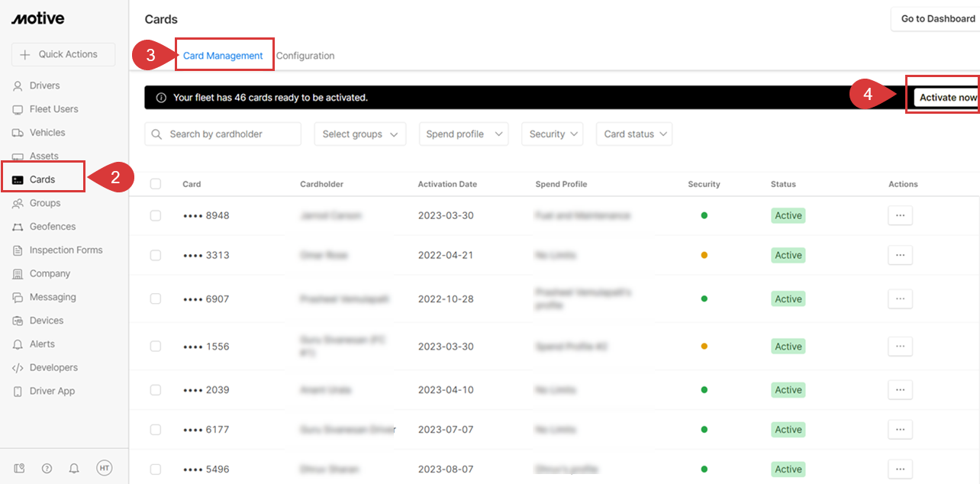Check the box for card 6907
This screenshot has height=484, width=980.
[x=156, y=299]
